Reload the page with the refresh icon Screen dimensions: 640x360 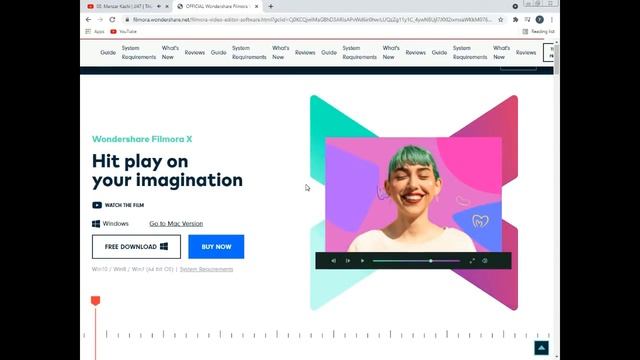pyautogui.click(x=112, y=20)
